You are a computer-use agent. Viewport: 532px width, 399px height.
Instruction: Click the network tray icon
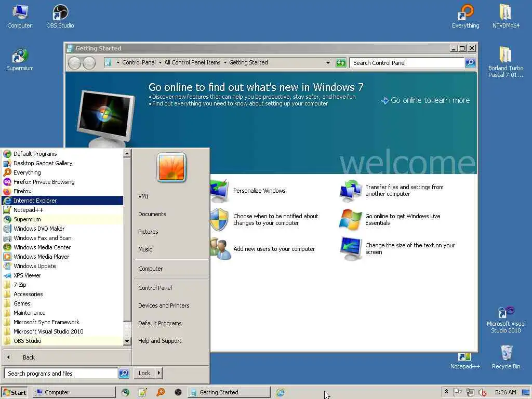coord(470,392)
